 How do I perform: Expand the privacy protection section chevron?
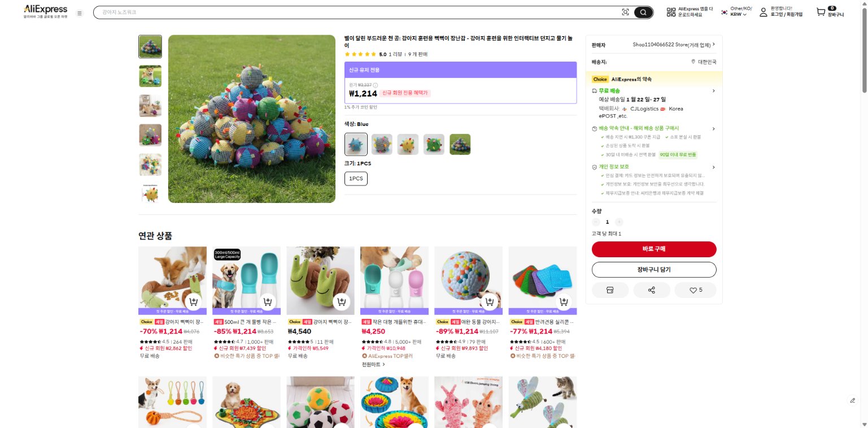click(x=713, y=167)
